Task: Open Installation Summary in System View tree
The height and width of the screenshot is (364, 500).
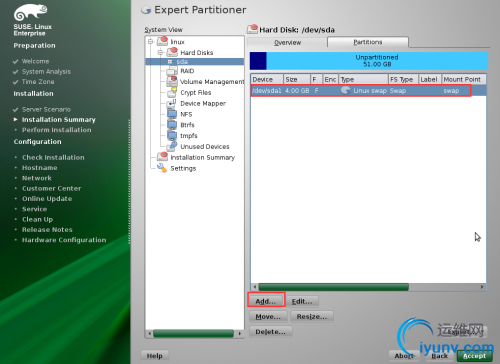Action: (203, 157)
